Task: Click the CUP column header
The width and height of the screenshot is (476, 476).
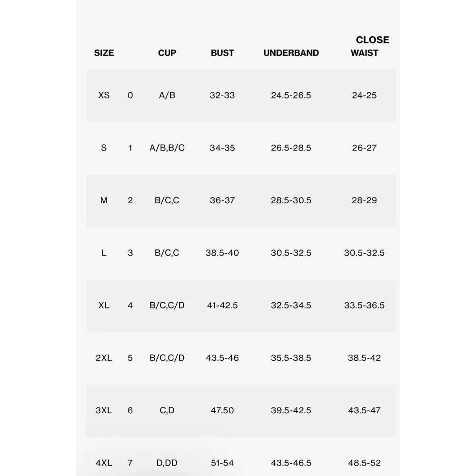Action: [167, 53]
